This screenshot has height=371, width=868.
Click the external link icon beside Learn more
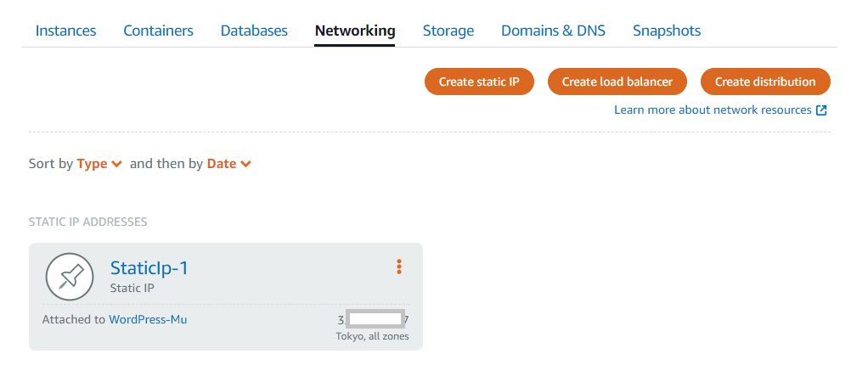coord(821,110)
